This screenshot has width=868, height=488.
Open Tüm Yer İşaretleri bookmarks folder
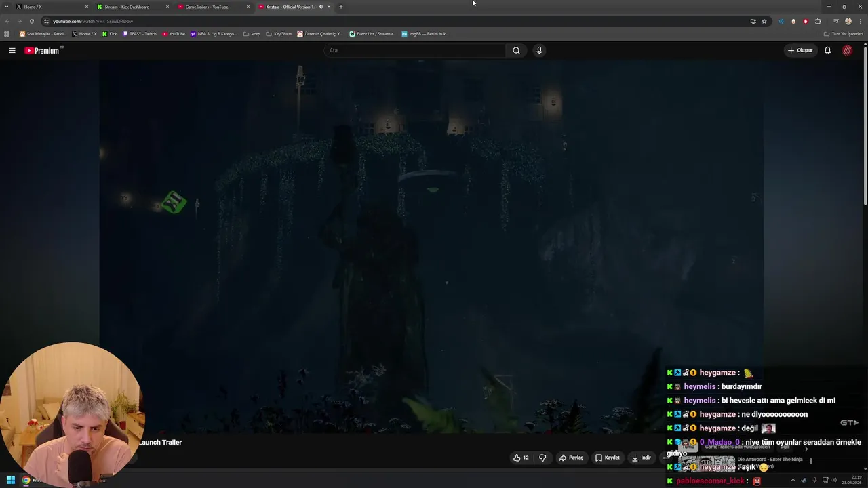tap(844, 33)
